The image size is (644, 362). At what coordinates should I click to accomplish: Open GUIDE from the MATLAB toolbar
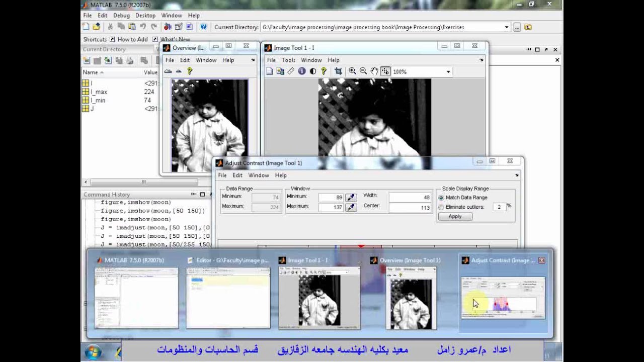click(x=179, y=27)
